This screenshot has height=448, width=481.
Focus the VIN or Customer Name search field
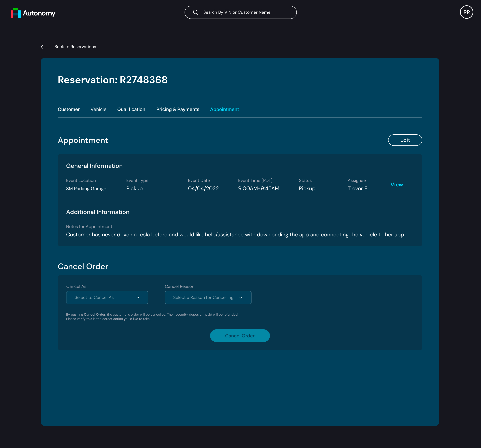tap(244, 12)
